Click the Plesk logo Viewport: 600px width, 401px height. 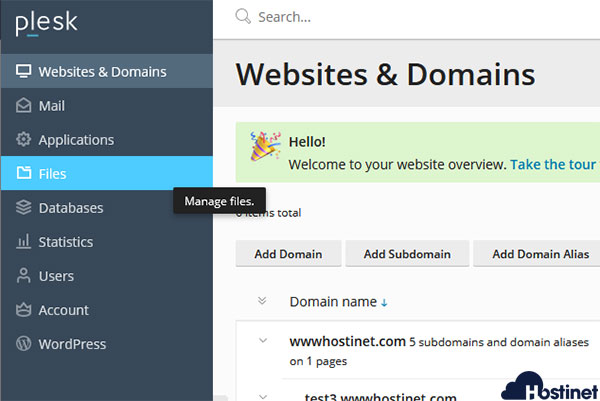coord(46,23)
